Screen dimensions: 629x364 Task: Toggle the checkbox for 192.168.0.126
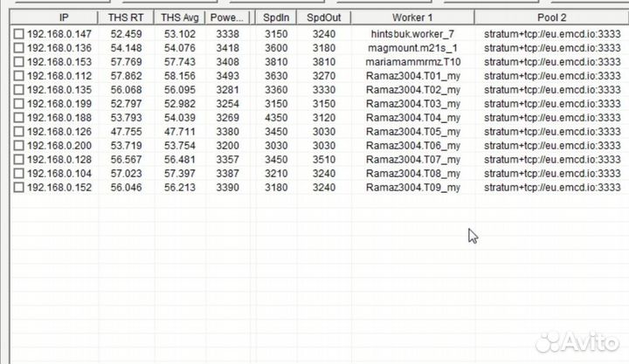19,132
